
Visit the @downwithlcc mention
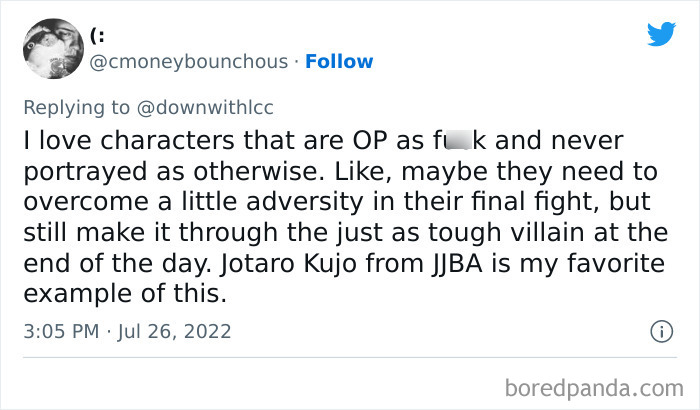click(x=205, y=108)
